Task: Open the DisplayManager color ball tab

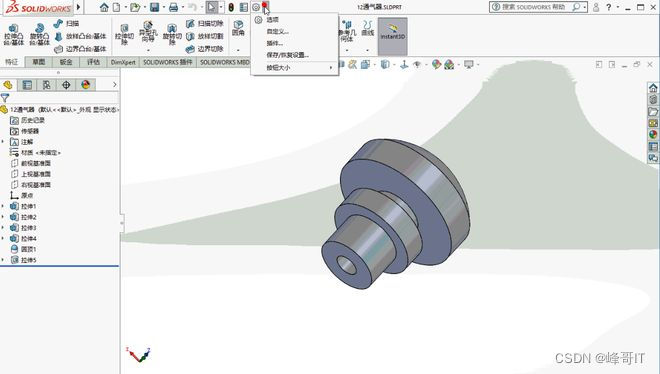Action: 85,85
